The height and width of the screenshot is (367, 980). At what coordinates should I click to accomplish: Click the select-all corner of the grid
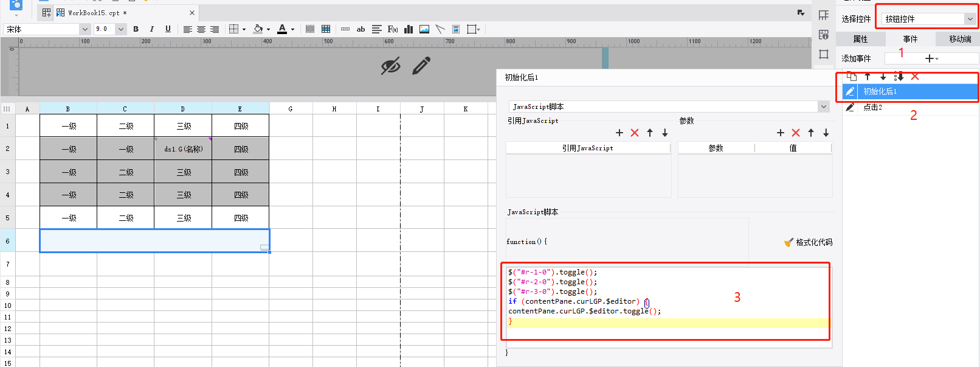[x=7, y=109]
